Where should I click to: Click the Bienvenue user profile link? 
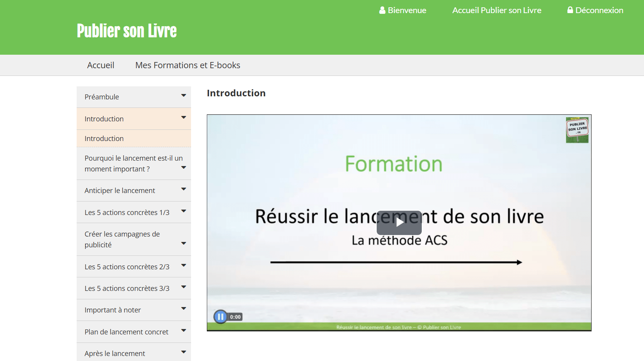point(402,10)
